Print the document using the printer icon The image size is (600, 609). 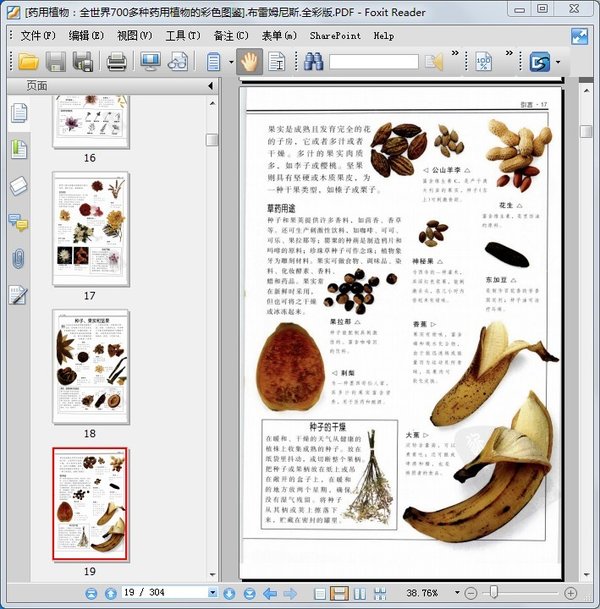pos(117,62)
